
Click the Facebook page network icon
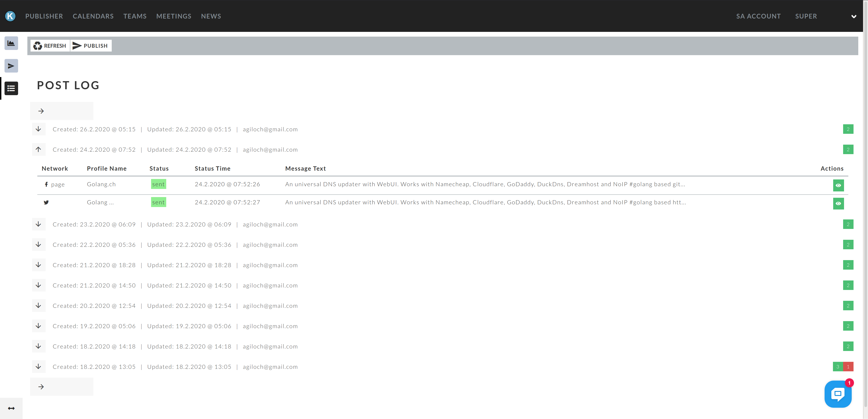click(46, 184)
